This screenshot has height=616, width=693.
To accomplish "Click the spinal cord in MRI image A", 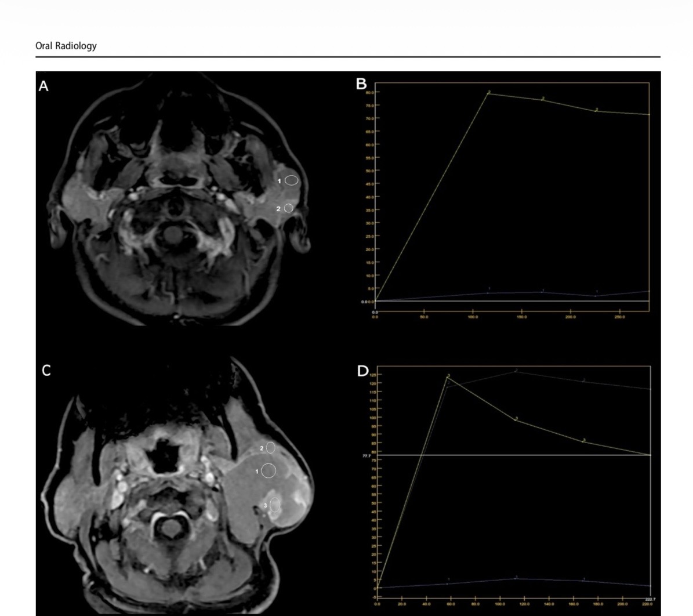I will [x=172, y=234].
